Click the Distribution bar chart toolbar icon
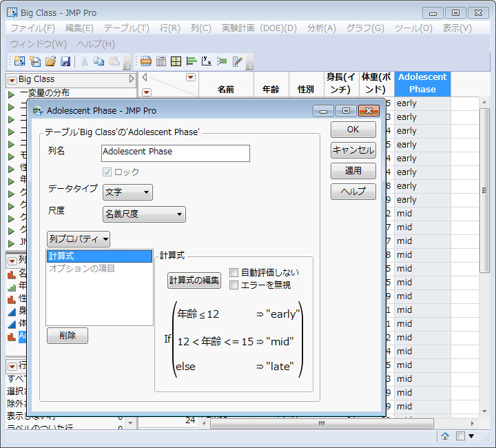 tap(191, 61)
